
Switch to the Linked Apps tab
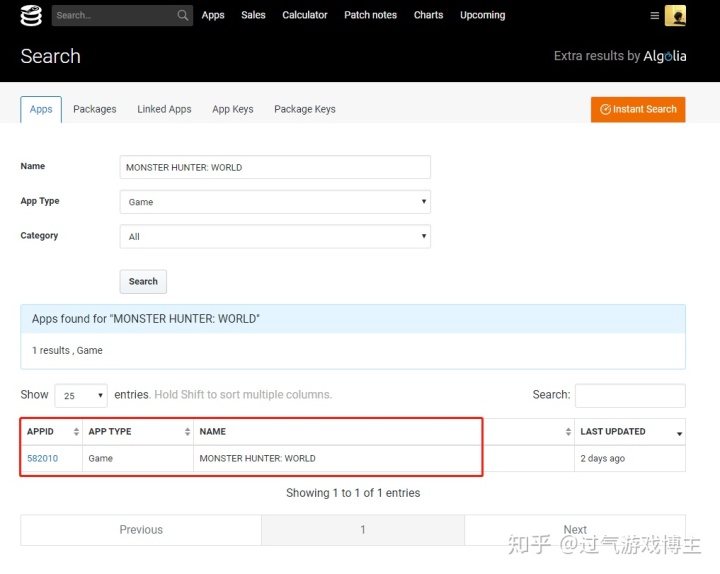(x=164, y=109)
